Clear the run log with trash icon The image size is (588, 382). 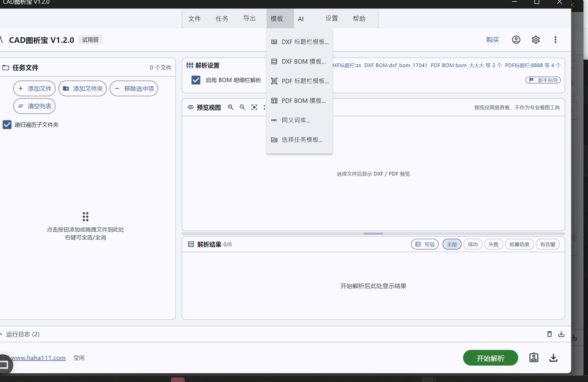click(x=549, y=334)
